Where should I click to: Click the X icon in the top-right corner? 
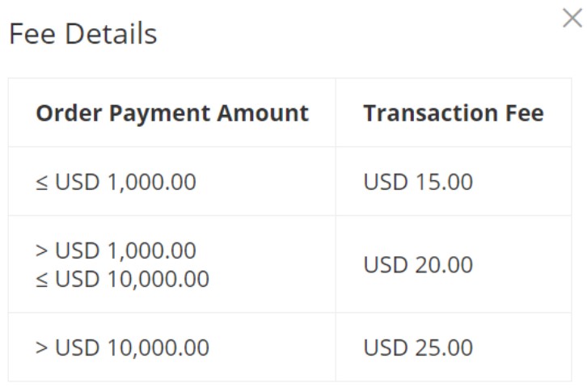[x=572, y=18]
